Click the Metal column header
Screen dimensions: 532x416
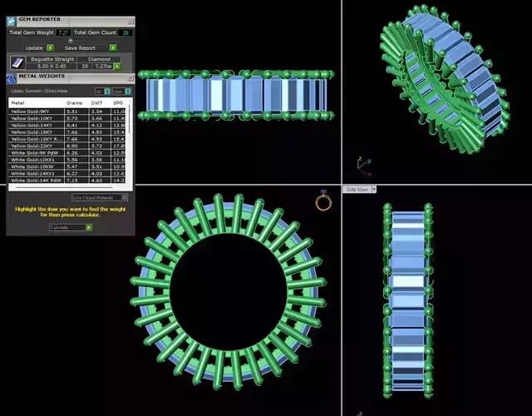pos(17,103)
